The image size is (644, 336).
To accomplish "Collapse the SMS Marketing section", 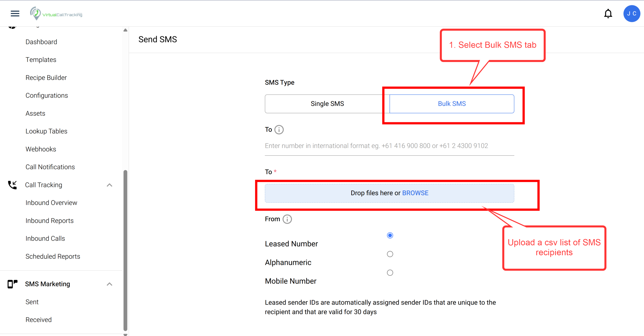I will 109,284.
